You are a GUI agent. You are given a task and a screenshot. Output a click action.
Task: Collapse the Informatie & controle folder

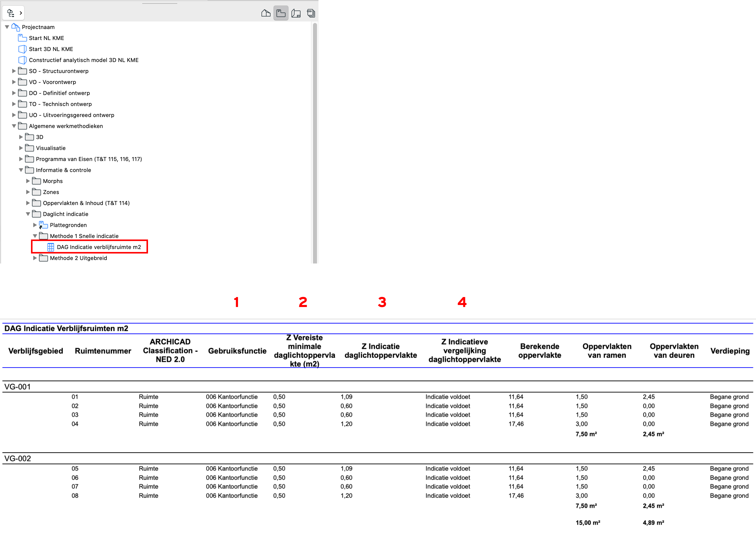[21, 170]
